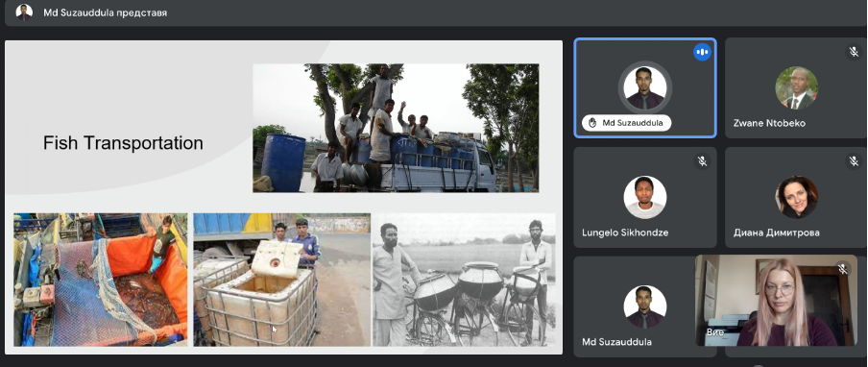Click the Md Suzauddula name pill with raised hand

coord(626,123)
